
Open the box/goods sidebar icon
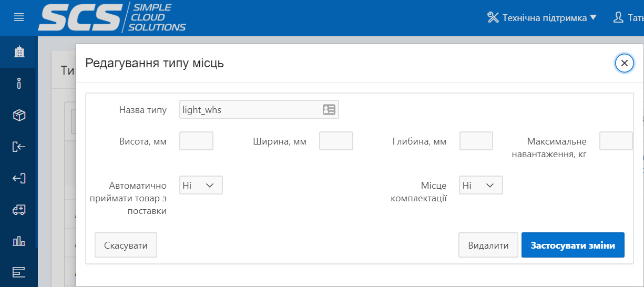[x=19, y=115]
